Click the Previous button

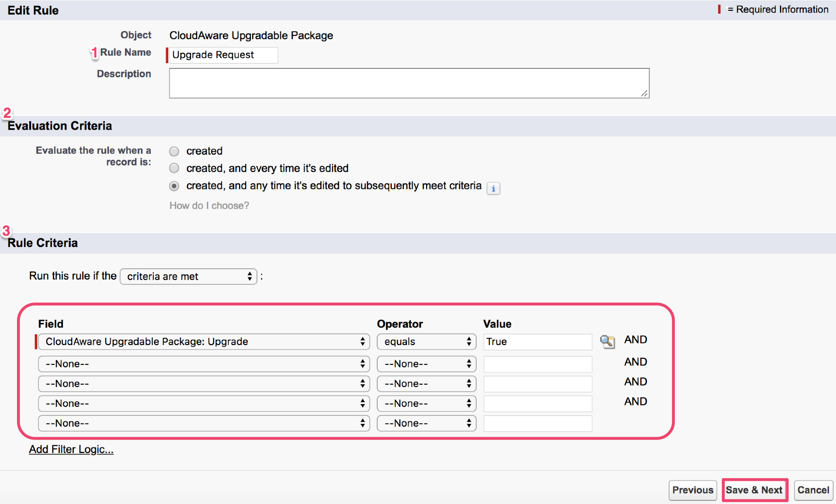[692, 490]
